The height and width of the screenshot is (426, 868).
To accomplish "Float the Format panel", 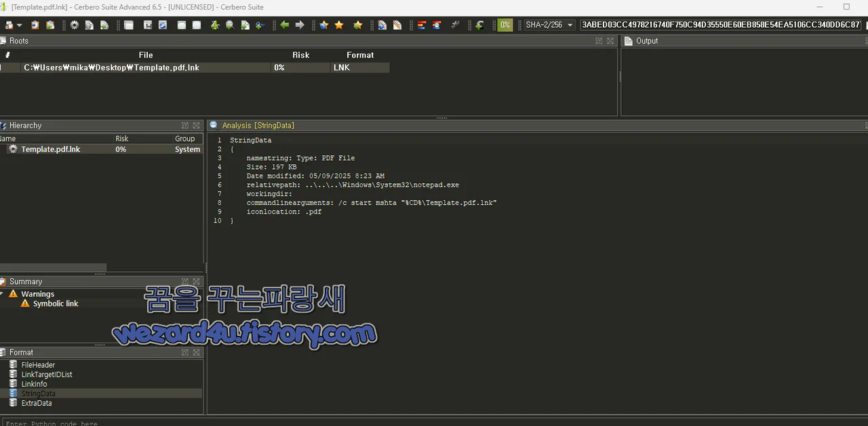I will (185, 352).
